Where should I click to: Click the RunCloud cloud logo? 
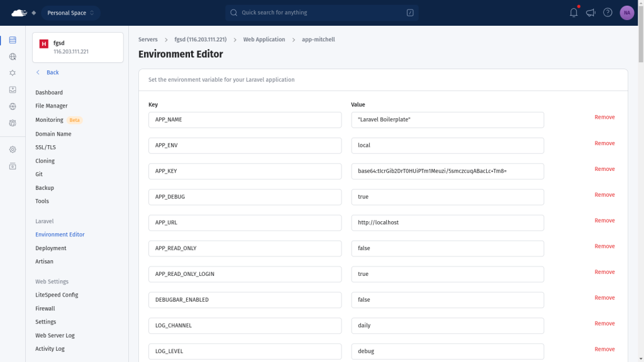click(19, 13)
